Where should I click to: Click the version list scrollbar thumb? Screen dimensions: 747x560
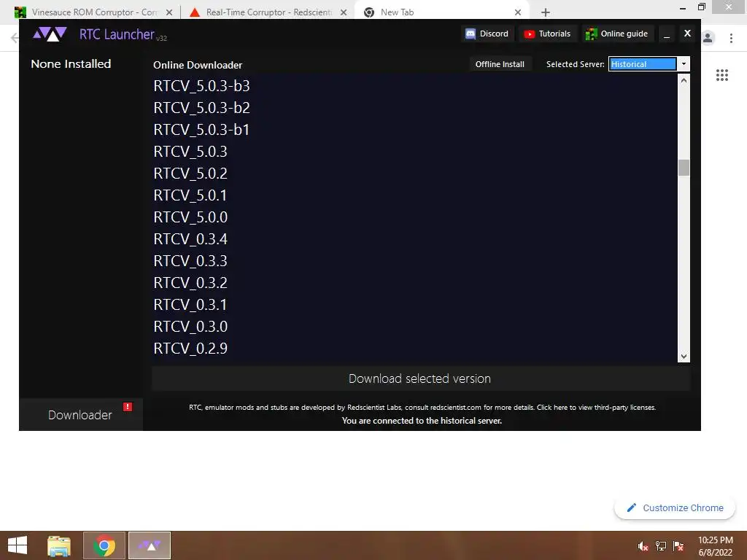point(684,168)
